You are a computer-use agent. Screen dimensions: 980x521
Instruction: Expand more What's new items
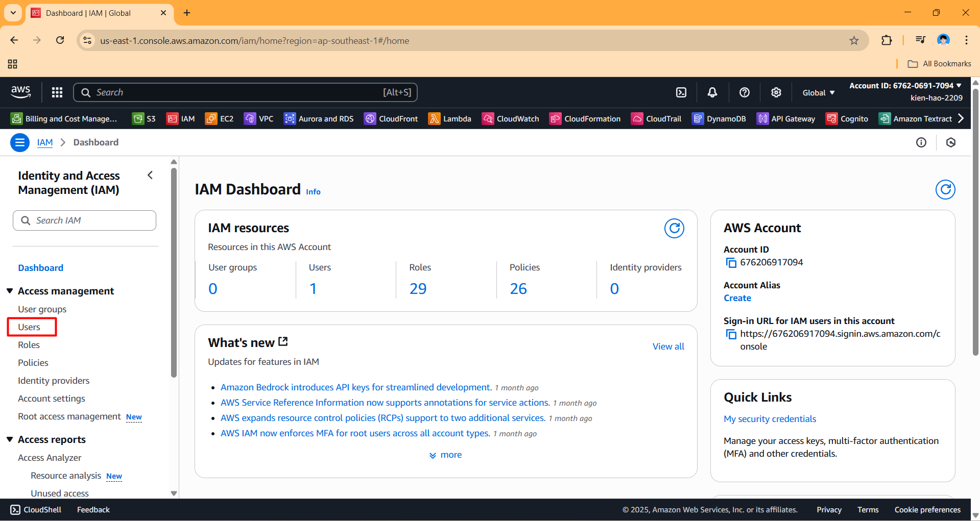[445, 455]
